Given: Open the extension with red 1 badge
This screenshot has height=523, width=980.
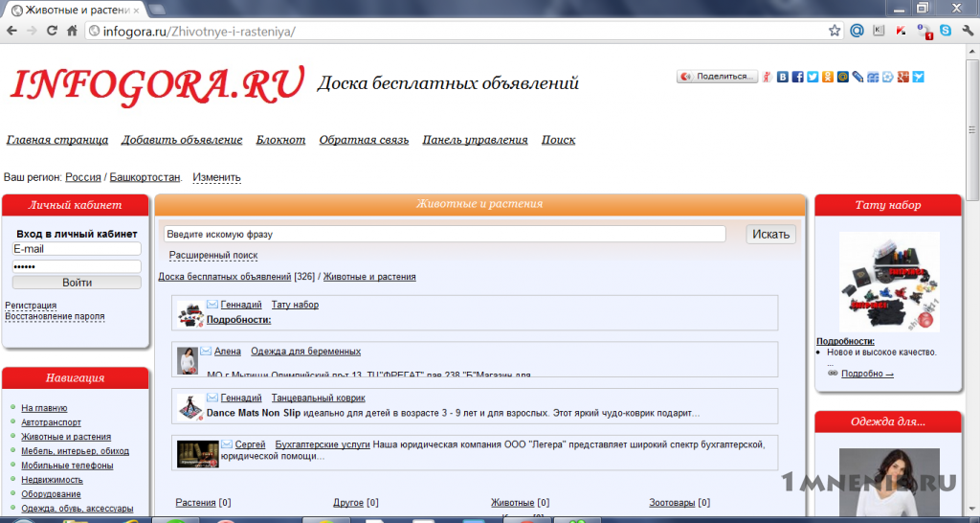Looking at the screenshot, I should point(924,31).
